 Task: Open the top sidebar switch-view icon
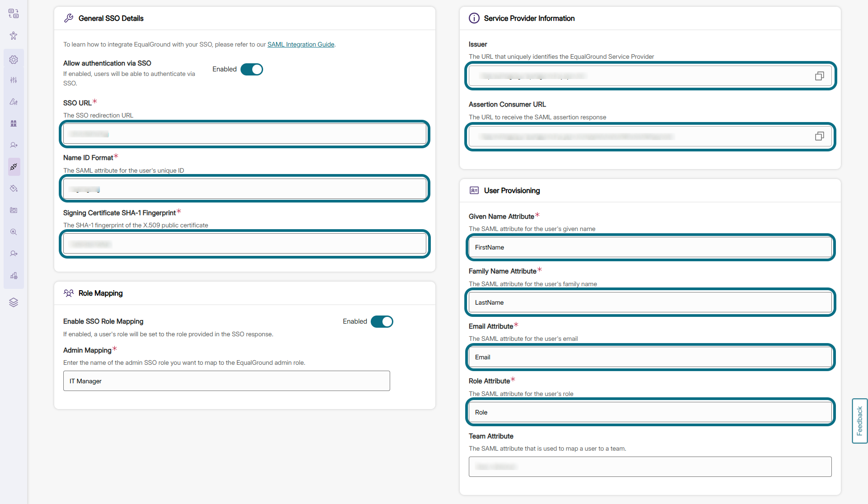(14, 14)
